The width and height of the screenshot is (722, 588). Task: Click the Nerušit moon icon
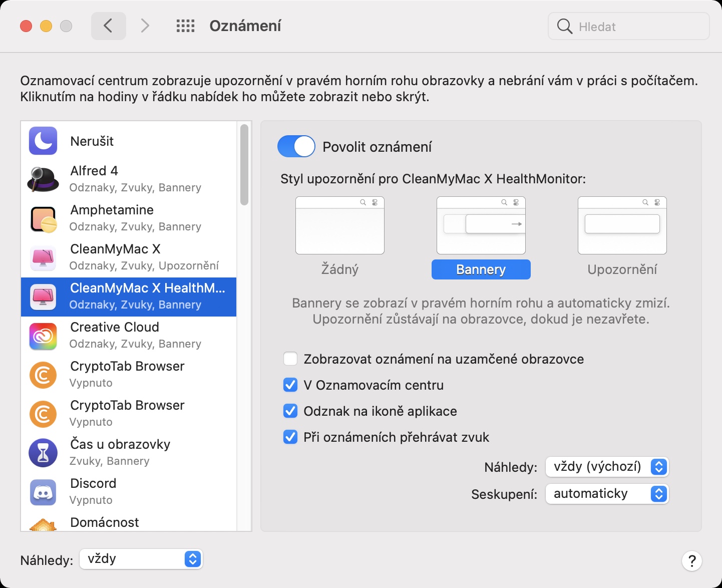click(43, 141)
